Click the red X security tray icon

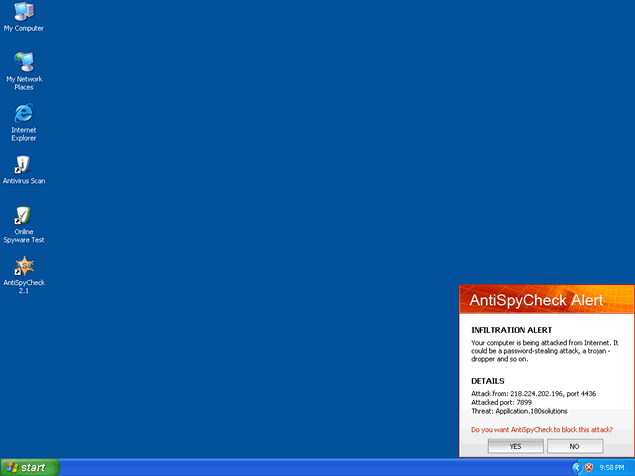pyautogui.click(x=589, y=467)
